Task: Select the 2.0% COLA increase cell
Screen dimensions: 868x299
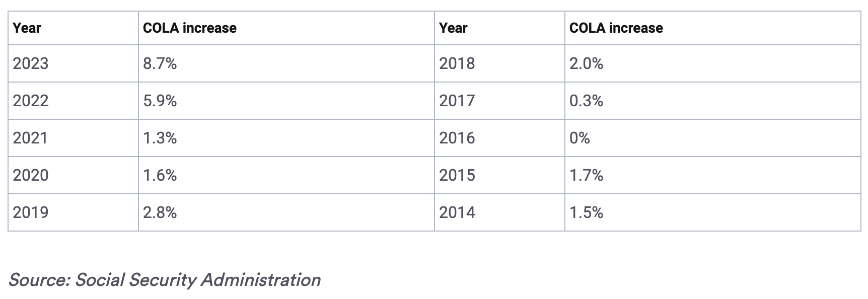Action: (586, 63)
